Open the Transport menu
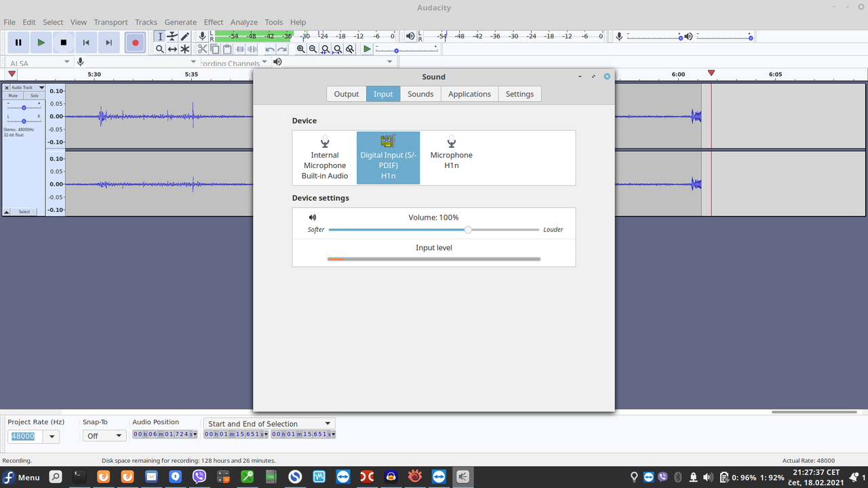 click(111, 22)
